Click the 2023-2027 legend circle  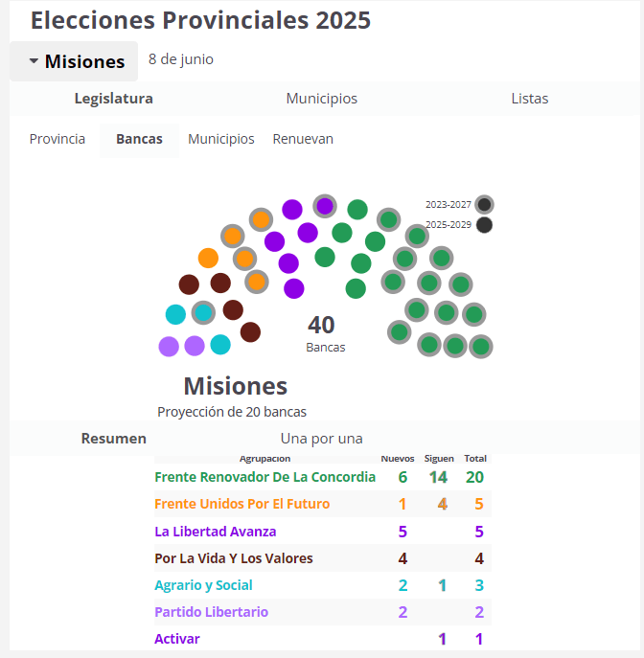[x=484, y=205]
